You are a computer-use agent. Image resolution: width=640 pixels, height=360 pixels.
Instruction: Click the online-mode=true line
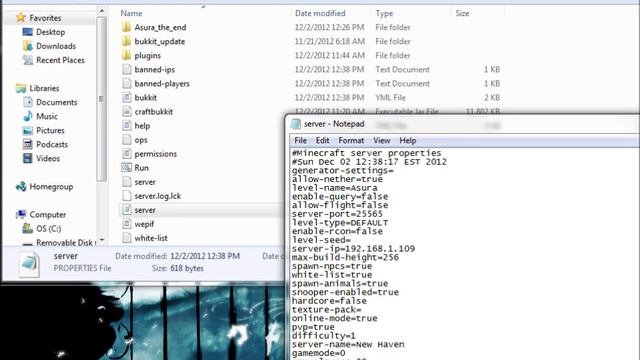pyautogui.click(x=334, y=318)
